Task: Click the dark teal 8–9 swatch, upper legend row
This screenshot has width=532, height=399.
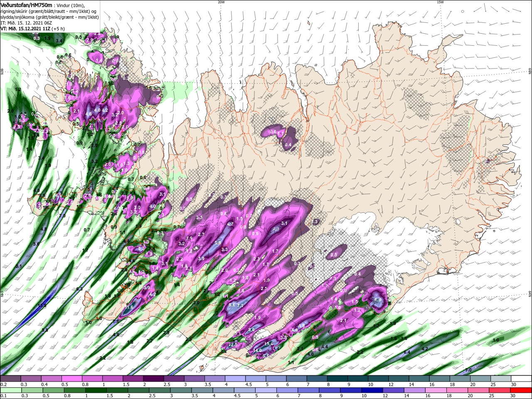Action: tap(337, 379)
